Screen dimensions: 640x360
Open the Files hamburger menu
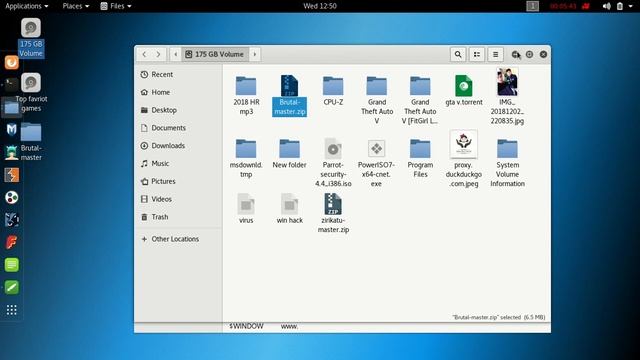tap(496, 54)
